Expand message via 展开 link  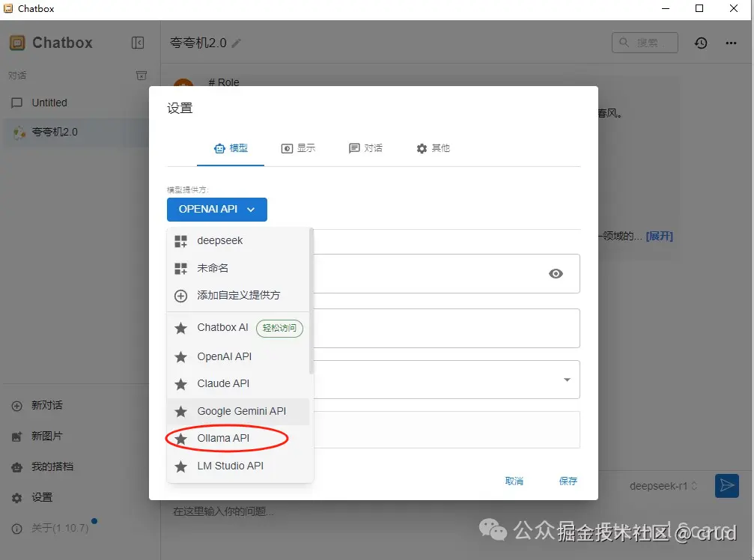[659, 236]
